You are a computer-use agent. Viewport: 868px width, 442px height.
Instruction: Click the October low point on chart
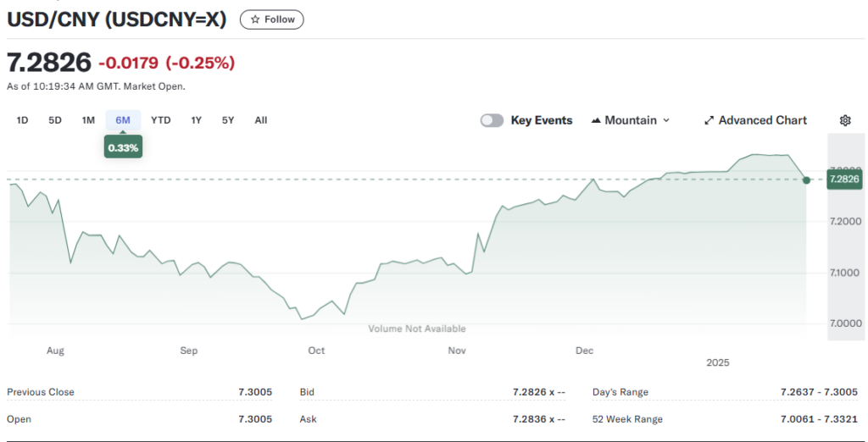301,318
